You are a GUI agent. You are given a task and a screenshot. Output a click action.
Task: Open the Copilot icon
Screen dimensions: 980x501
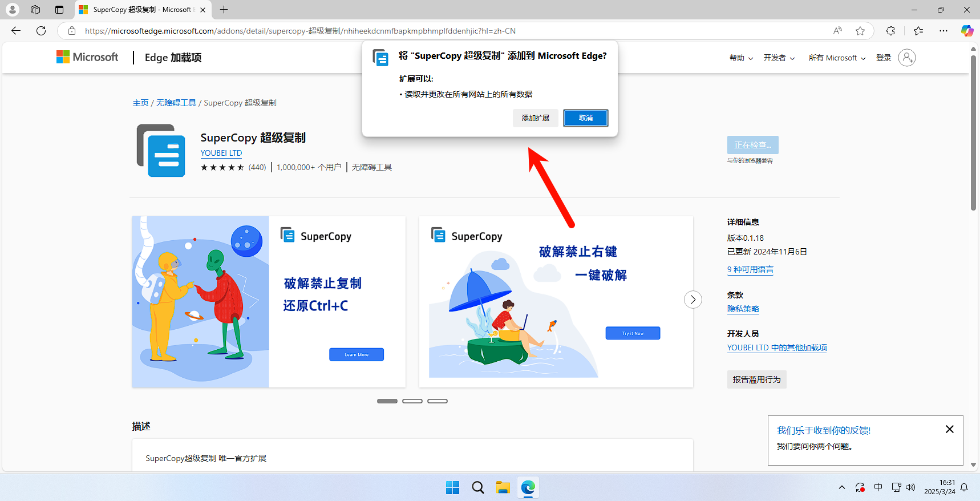click(967, 31)
